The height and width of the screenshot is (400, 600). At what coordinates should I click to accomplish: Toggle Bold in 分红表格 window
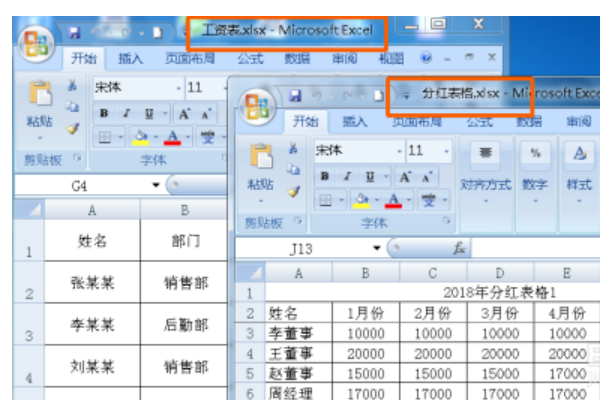(325, 176)
